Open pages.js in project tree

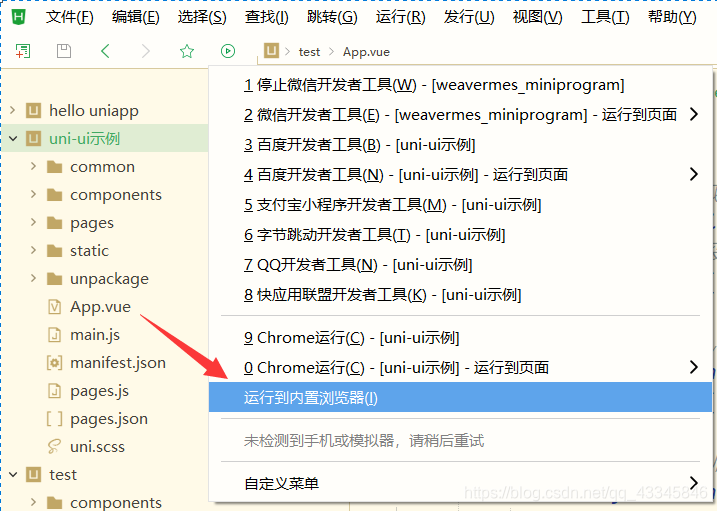click(x=99, y=391)
